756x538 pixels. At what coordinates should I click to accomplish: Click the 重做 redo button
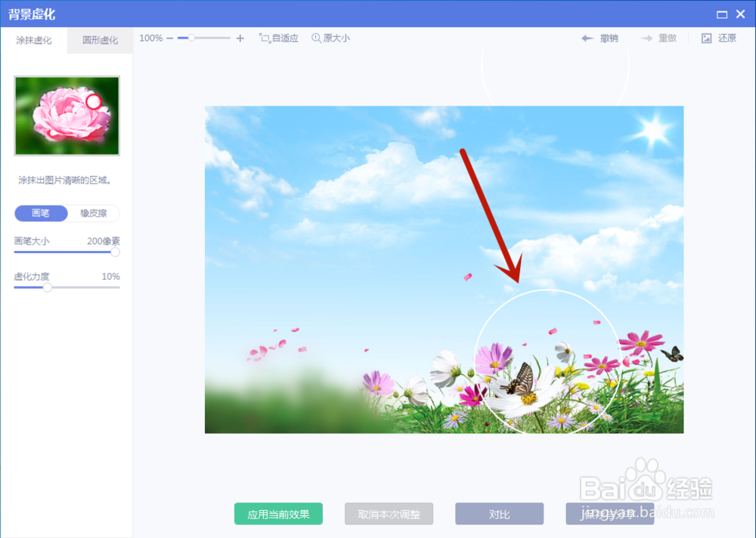658,38
